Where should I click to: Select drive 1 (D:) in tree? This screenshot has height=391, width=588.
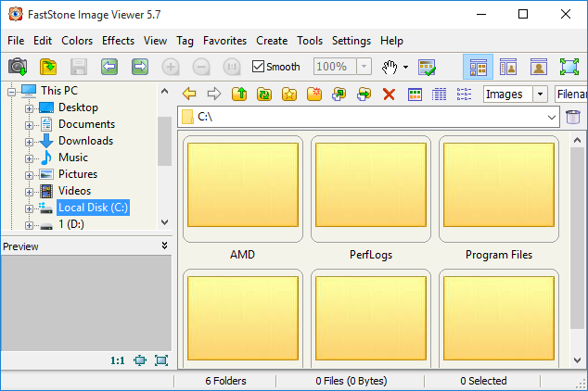click(x=71, y=224)
